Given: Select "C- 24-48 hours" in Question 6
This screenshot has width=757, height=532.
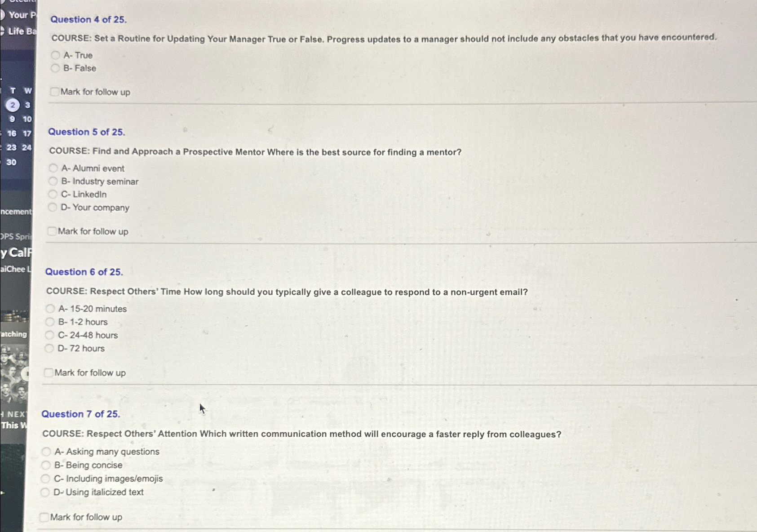Looking at the screenshot, I should click(49, 335).
